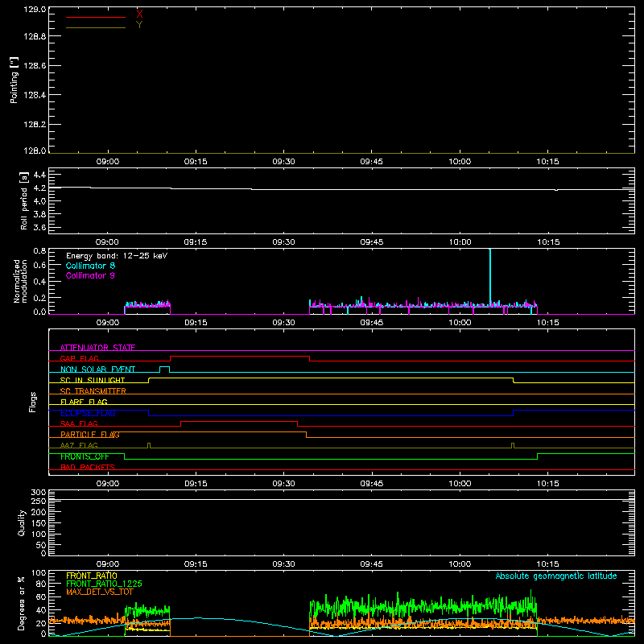
Task: Click the GAP_FLAG label
Action: 79,358
